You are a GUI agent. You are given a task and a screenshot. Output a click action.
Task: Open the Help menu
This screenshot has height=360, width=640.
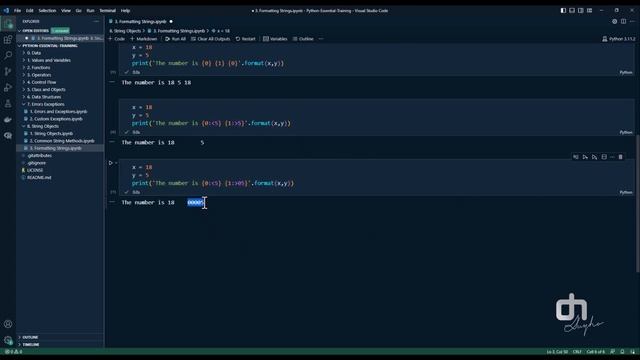tap(125, 11)
